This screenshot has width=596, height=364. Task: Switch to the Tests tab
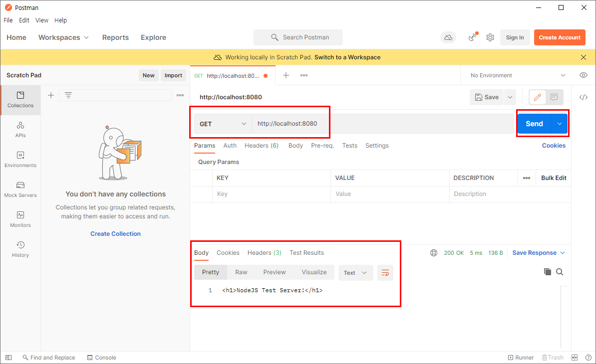tap(350, 146)
